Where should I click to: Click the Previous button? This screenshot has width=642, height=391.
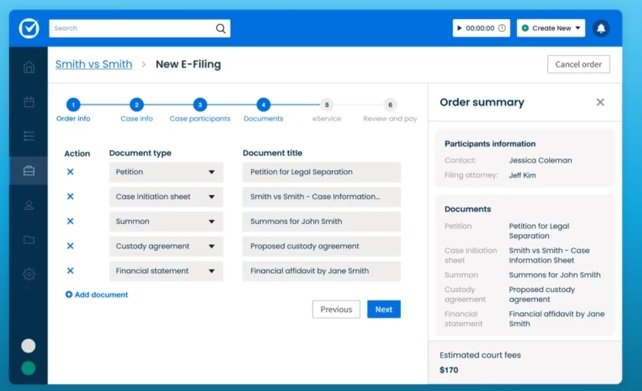tap(336, 309)
